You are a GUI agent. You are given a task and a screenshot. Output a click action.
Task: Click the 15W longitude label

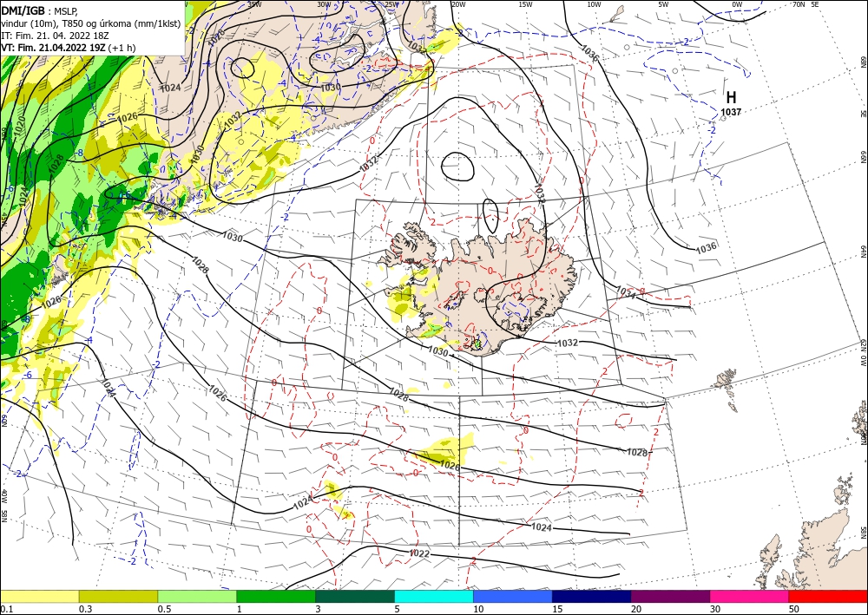point(525,4)
